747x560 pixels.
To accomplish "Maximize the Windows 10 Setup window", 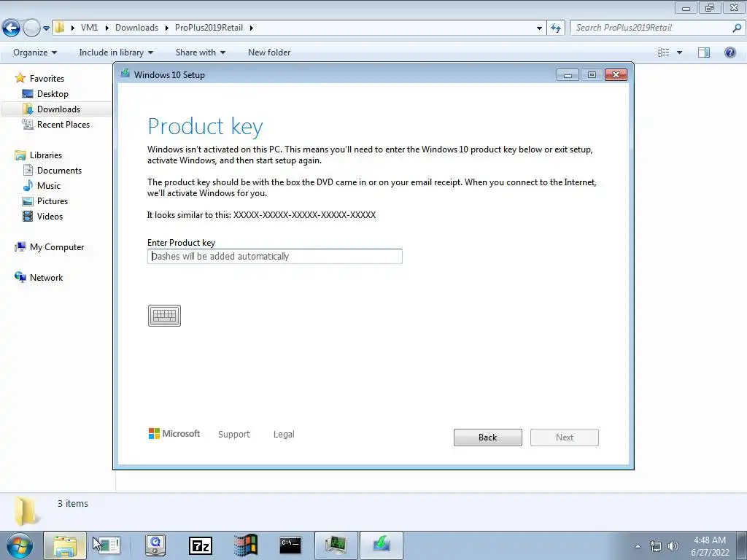I will pyautogui.click(x=592, y=75).
